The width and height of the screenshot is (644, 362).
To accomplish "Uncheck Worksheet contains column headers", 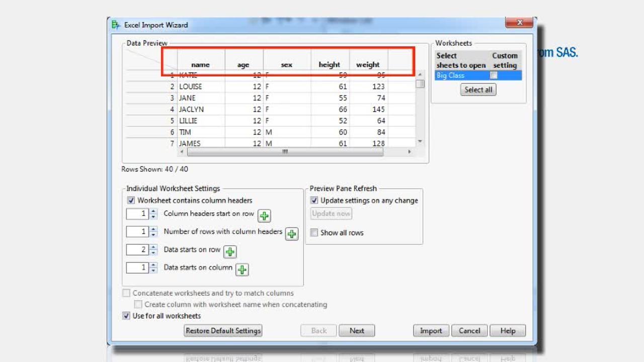I will [131, 200].
